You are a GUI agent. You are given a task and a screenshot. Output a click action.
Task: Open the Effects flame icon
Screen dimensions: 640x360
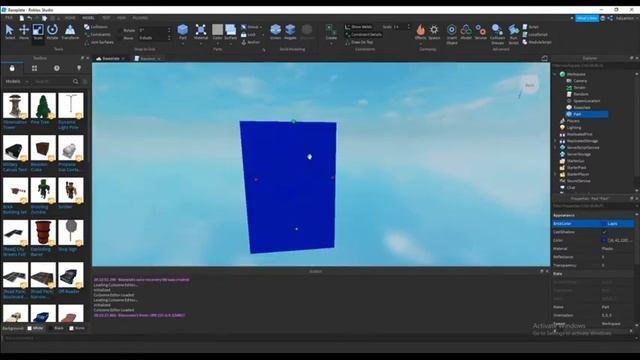(x=420, y=31)
